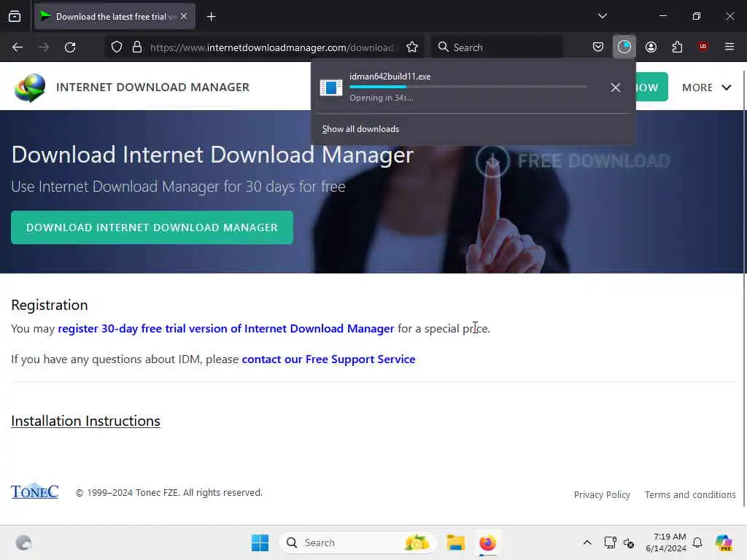Cancel the idman642build11.exe download
Image resolution: width=747 pixels, height=560 pixels.
[x=616, y=87]
